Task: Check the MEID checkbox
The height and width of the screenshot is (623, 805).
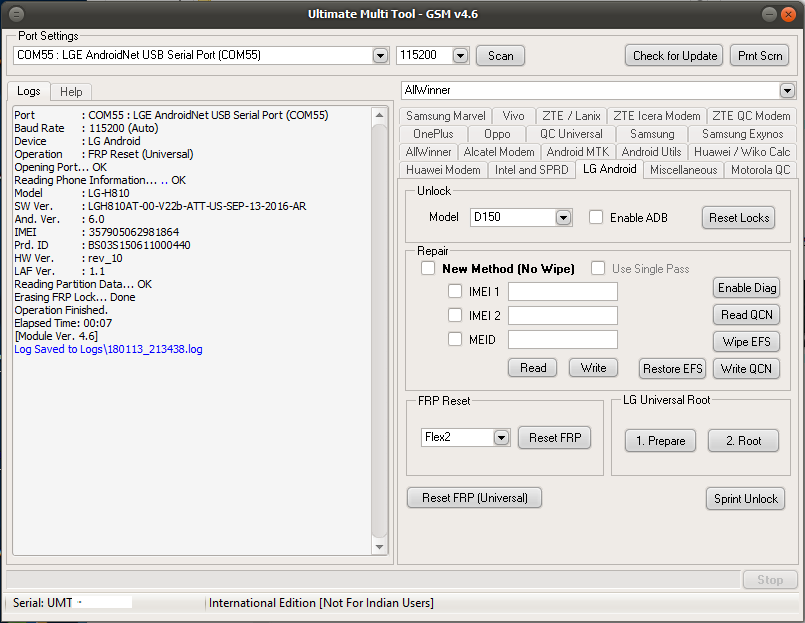Action: pos(455,339)
